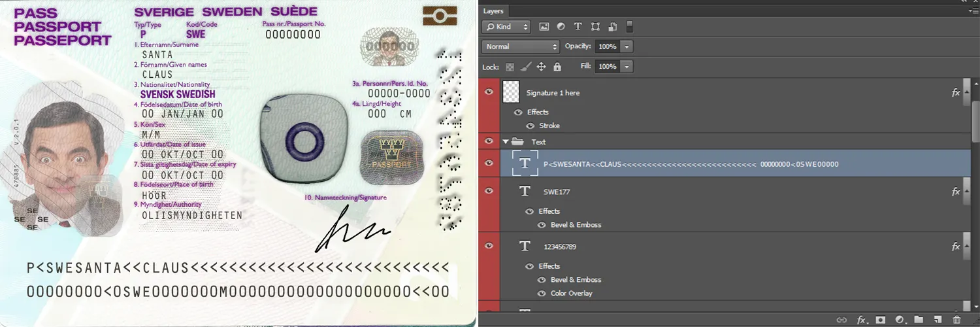This screenshot has height=327, width=980.
Task: Add a layer mask
Action: click(881, 320)
